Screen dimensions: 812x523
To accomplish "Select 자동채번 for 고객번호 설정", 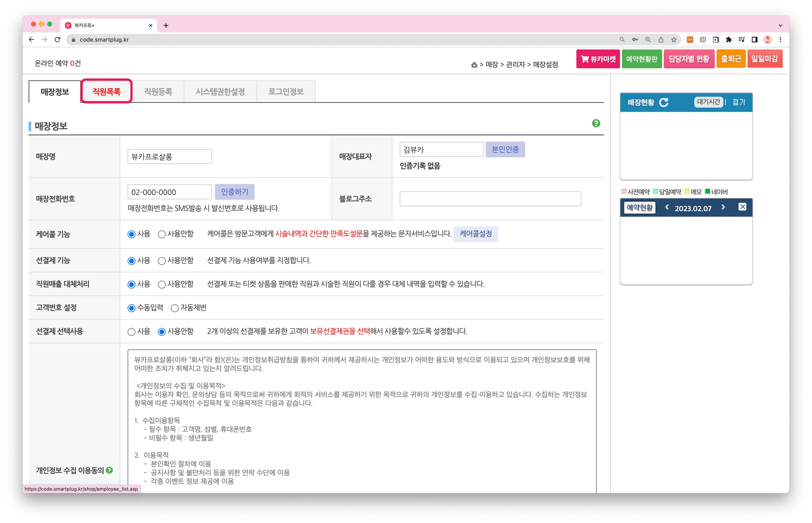I will pos(175,308).
